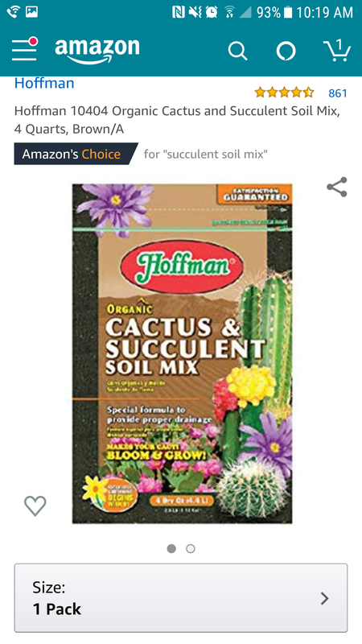Open the hamburger navigation menu

point(24,49)
